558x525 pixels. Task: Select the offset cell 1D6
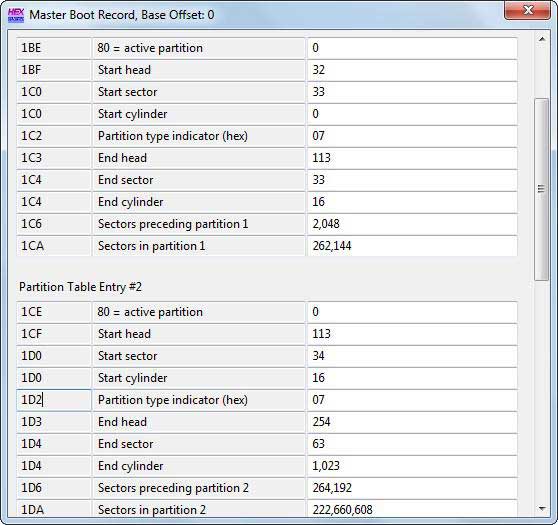point(54,488)
